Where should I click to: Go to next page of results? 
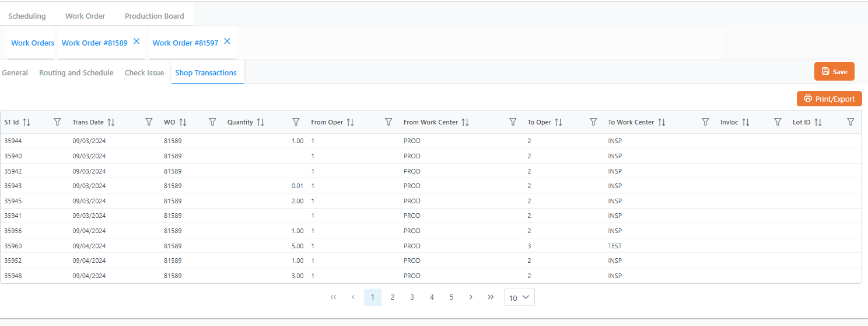click(471, 297)
